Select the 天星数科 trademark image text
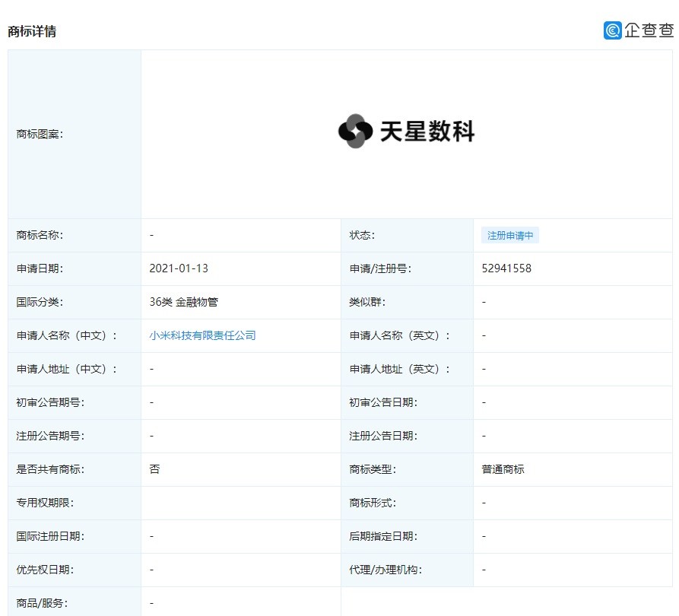The height and width of the screenshot is (616, 679). [427, 132]
